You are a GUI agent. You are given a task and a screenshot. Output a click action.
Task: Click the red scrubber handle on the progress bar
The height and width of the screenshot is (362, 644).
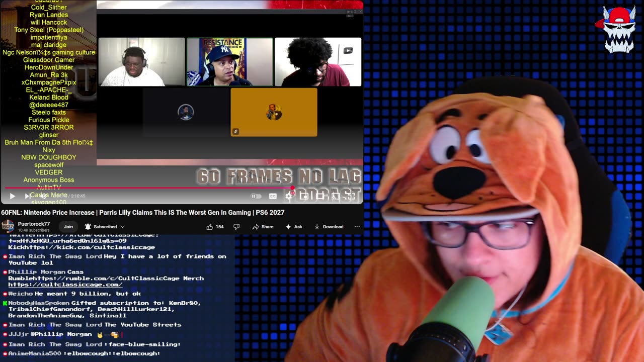pos(292,188)
